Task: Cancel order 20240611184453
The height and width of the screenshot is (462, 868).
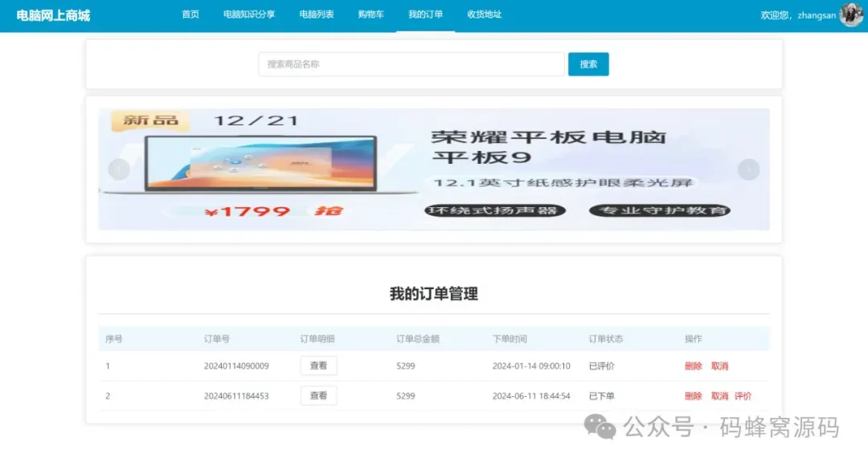Action: click(719, 395)
